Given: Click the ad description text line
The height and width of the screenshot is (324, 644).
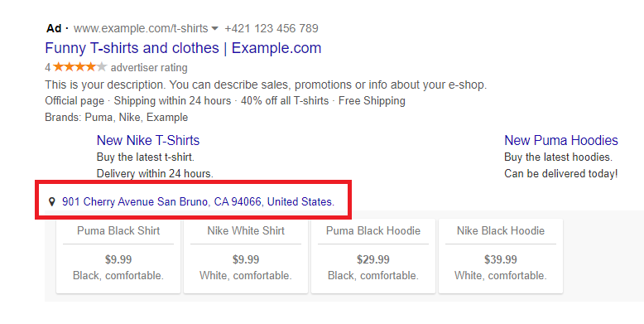Looking at the screenshot, I should pyautogui.click(x=266, y=85).
